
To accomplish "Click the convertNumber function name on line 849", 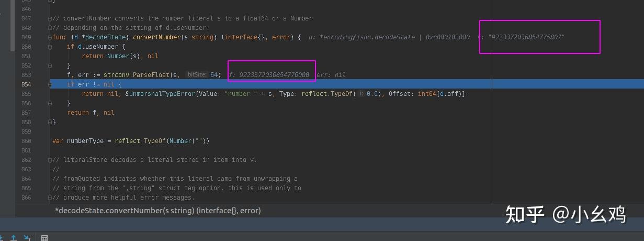I will pyautogui.click(x=155, y=37).
